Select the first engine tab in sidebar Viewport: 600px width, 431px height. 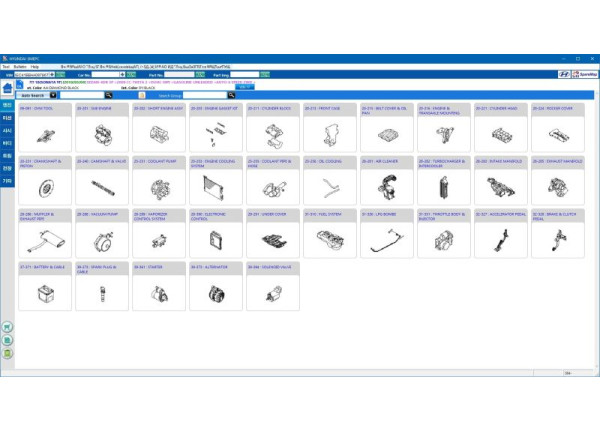click(x=7, y=105)
